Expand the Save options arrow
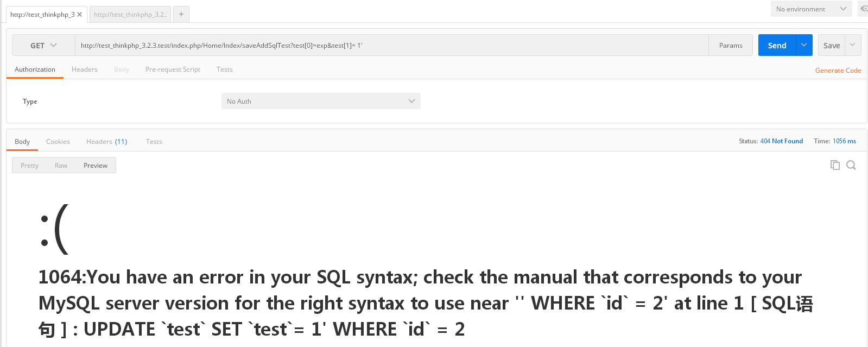868x347 pixels. click(853, 45)
